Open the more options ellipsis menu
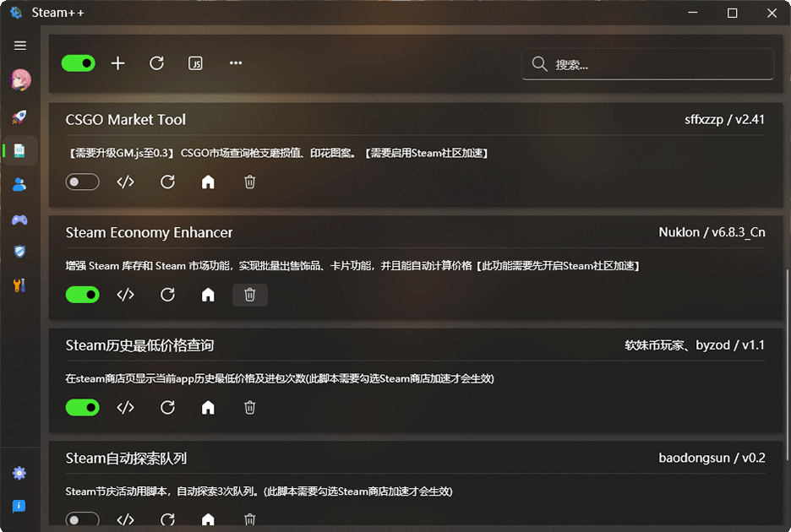The height and width of the screenshot is (532, 791). [235, 62]
